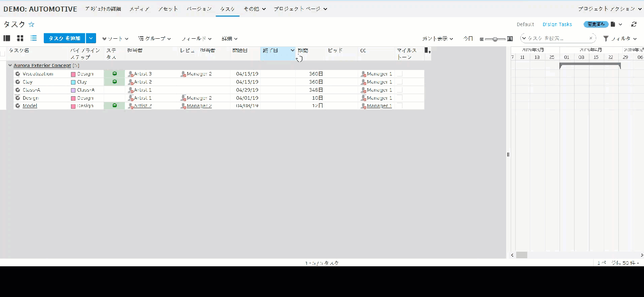Click user icon for Manager 1 in Class-A row
Viewport: 644px width, 297px height.
pos(363,90)
